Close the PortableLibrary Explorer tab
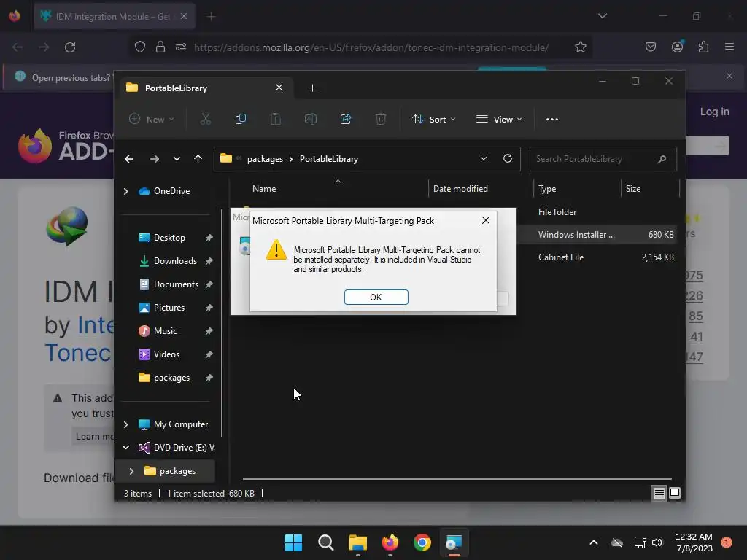This screenshot has height=560, width=747. coord(279,87)
